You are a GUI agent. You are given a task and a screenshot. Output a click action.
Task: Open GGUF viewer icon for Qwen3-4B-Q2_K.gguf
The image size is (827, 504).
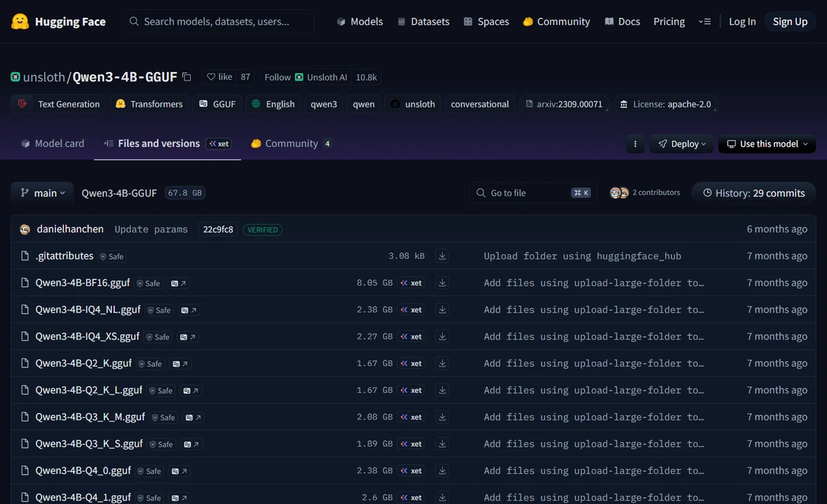tap(180, 364)
